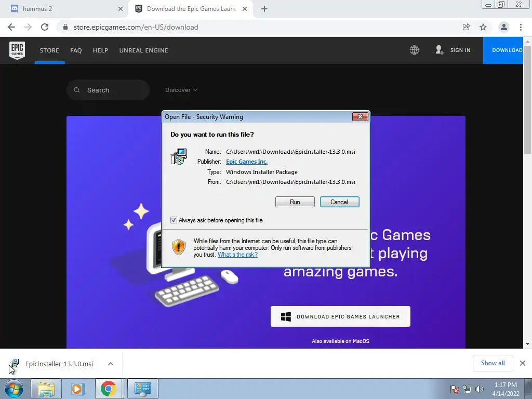Click the network tray icon
Viewport: 532px width, 399px height.
pyautogui.click(x=467, y=389)
